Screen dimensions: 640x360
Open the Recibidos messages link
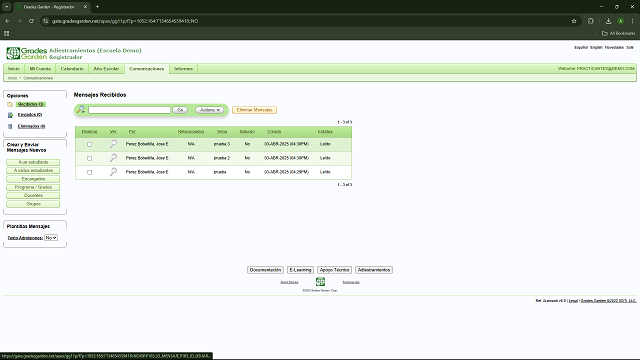click(x=31, y=104)
